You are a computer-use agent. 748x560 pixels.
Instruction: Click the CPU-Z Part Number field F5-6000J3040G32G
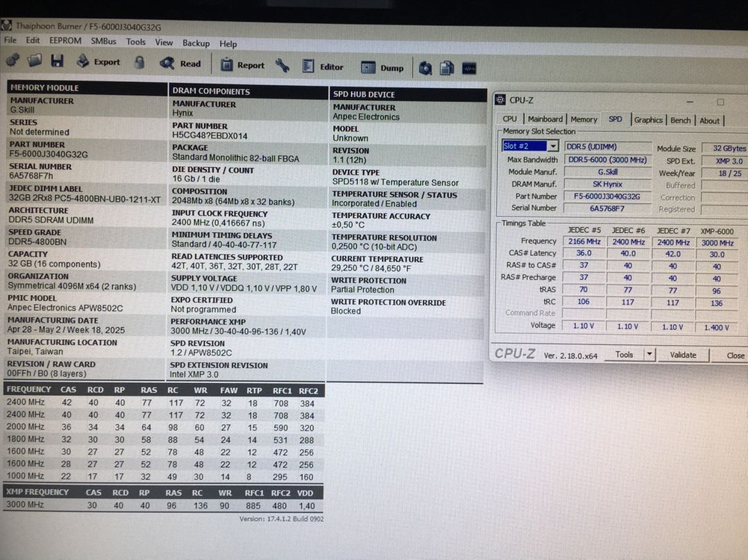pyautogui.click(x=607, y=196)
